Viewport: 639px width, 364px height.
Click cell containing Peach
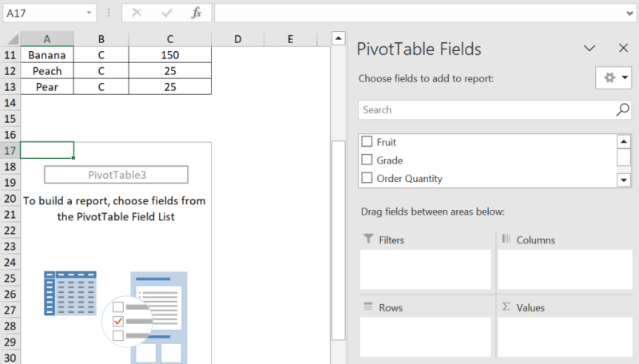click(x=47, y=71)
